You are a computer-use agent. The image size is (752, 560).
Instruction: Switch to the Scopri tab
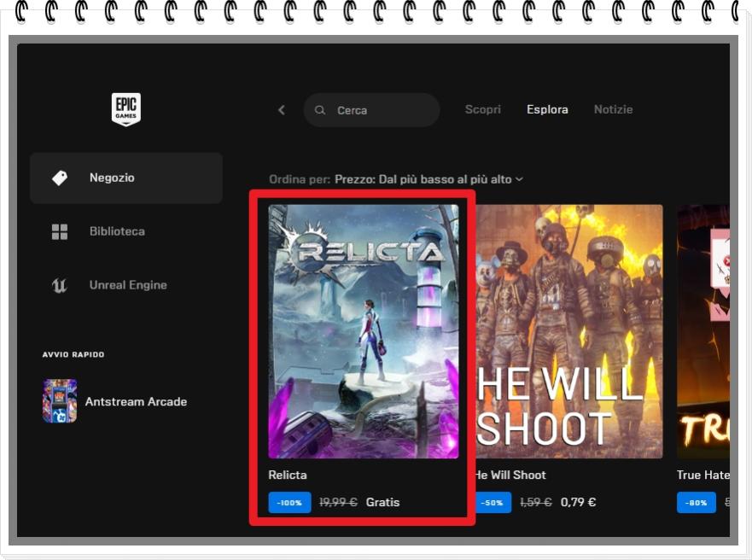pos(483,109)
